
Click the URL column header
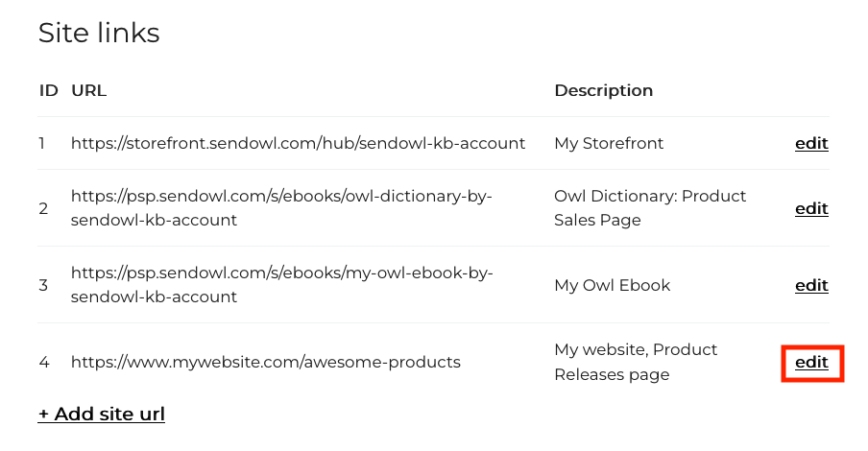[x=88, y=90]
